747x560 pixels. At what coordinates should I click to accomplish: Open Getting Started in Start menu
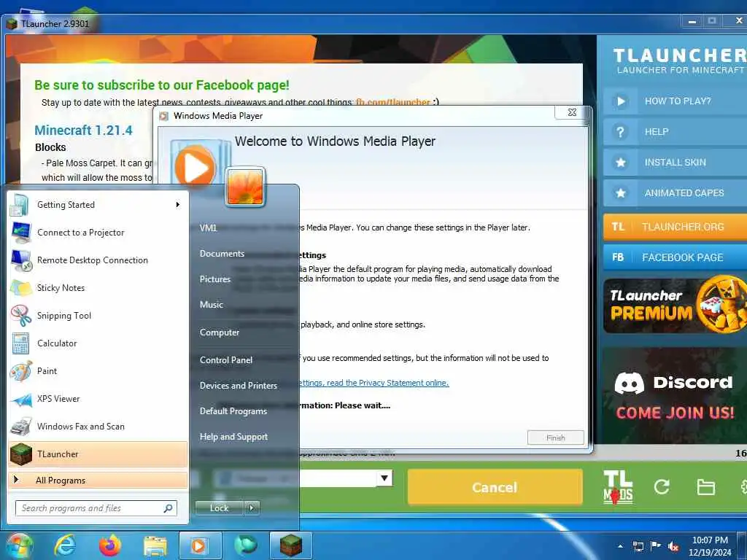98,205
